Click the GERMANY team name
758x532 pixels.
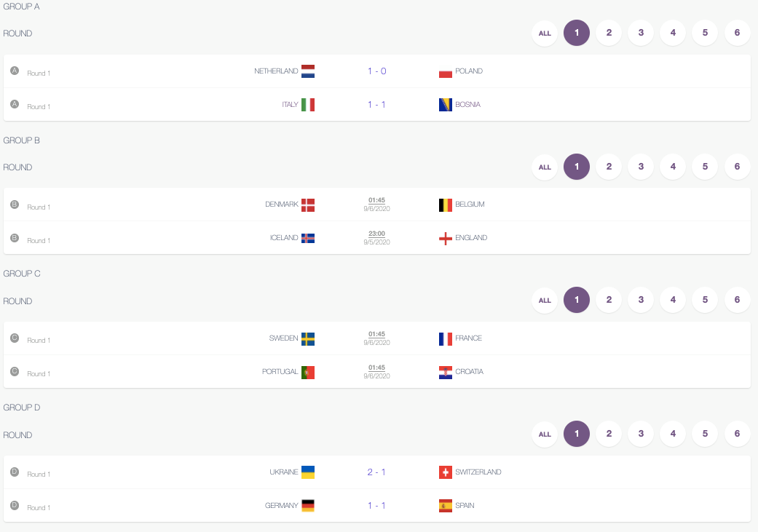(x=281, y=505)
